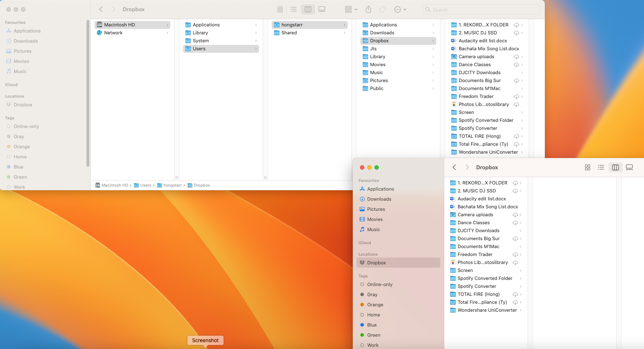644x349 pixels.
Task: Open the Action ellipsis menu in back window
Action: [x=400, y=9]
